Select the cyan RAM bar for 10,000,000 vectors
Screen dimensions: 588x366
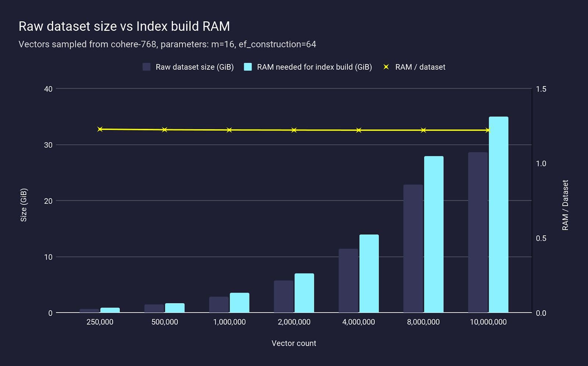(x=498, y=215)
